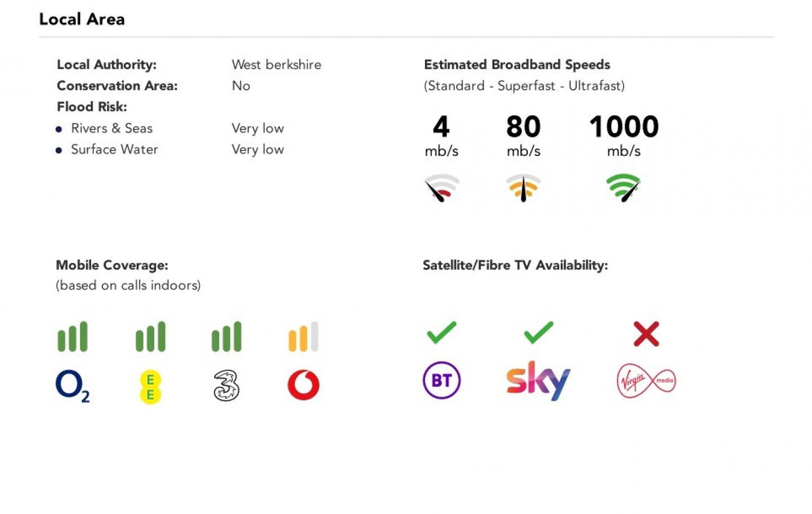Click the green signal bars above EE

(x=150, y=337)
